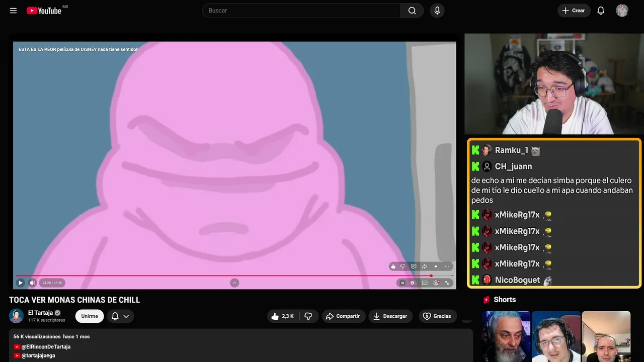
Task: Seek on the red video progress bar
Action: 234,276
